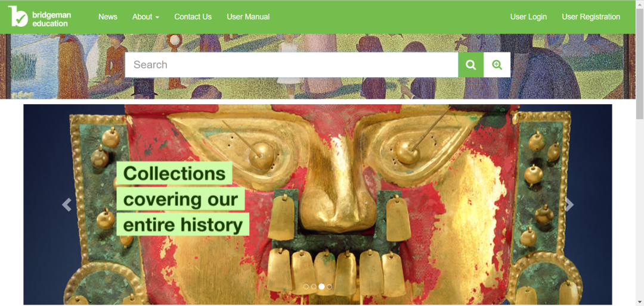644x306 pixels.
Task: Open the News page
Action: (107, 17)
